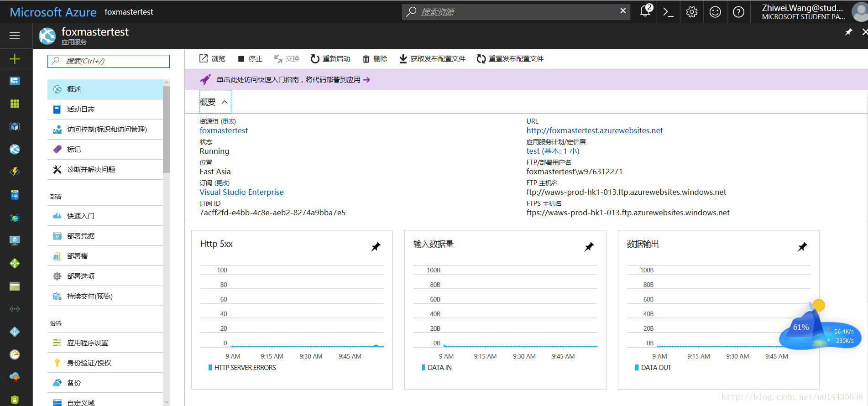Open the foxmastertest resource group link
The width and height of the screenshot is (868, 406).
[224, 130]
